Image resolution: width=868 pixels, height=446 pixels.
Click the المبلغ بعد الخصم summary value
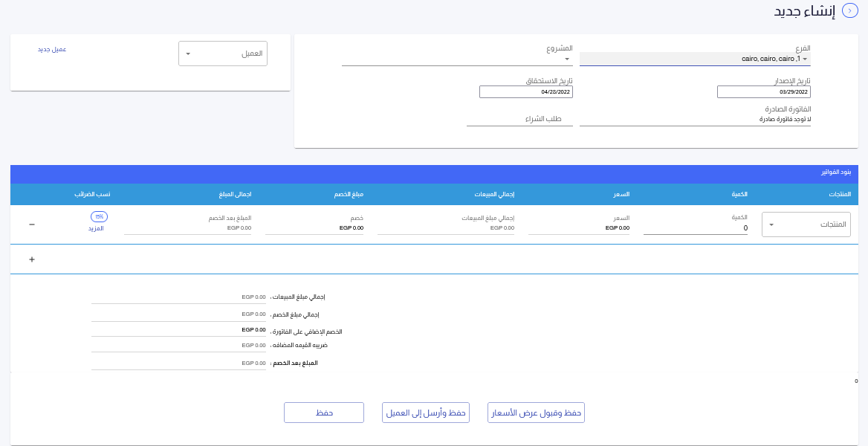tap(179, 363)
